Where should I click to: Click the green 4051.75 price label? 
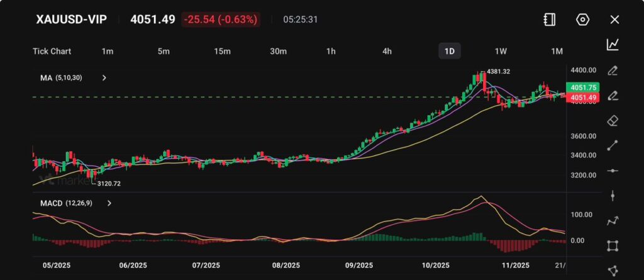(582, 87)
